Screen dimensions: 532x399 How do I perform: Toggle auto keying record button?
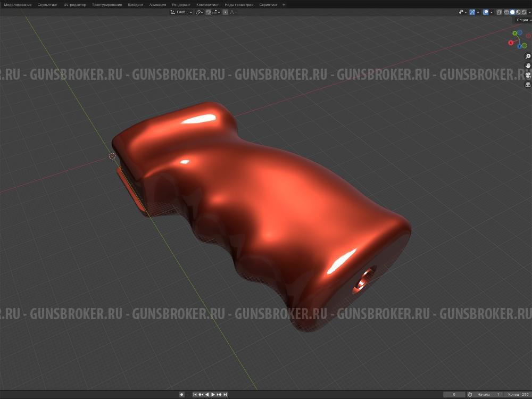pyautogui.click(x=181, y=395)
